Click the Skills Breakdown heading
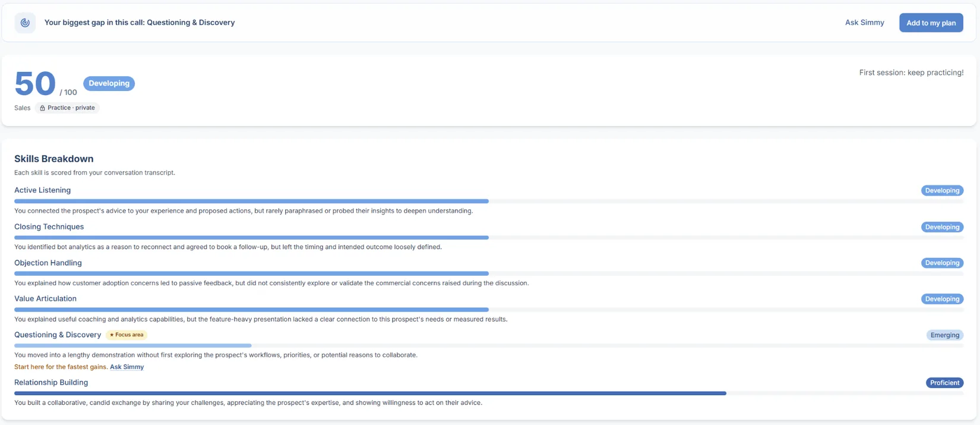The width and height of the screenshot is (980, 425). (x=53, y=159)
